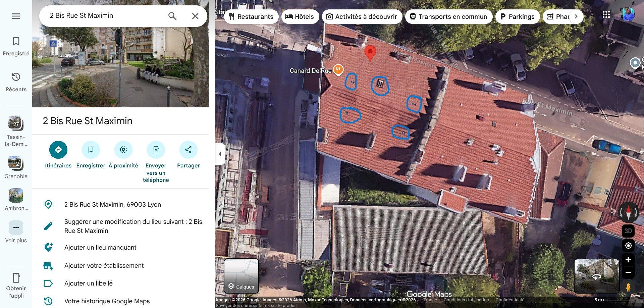The image size is (644, 308).
Task: Open the Calques layers button
Action: (241, 276)
